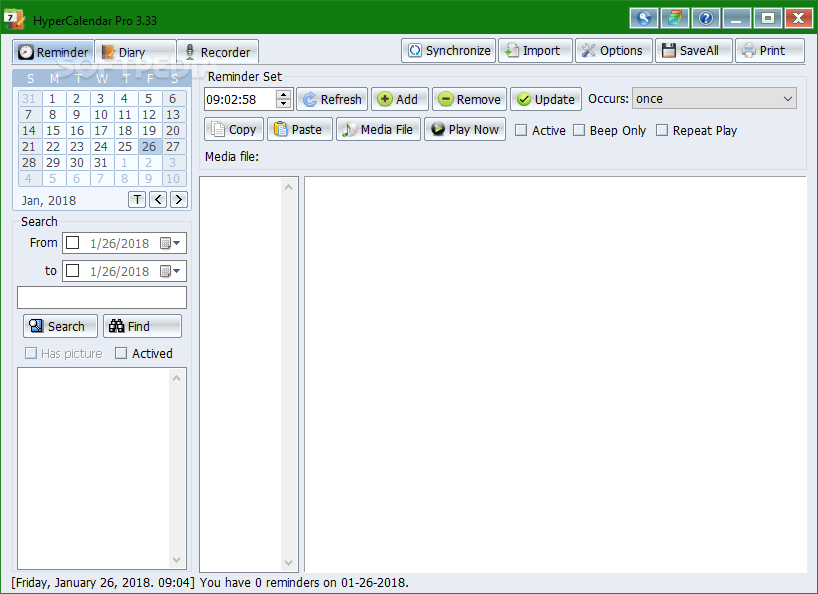The height and width of the screenshot is (594, 818).
Task: Select January 1 in calendar
Action: pos(53,99)
